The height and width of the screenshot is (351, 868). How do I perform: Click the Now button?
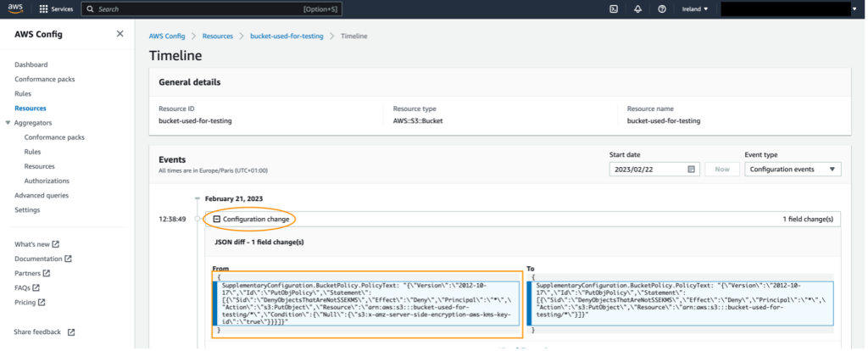pyautogui.click(x=722, y=170)
